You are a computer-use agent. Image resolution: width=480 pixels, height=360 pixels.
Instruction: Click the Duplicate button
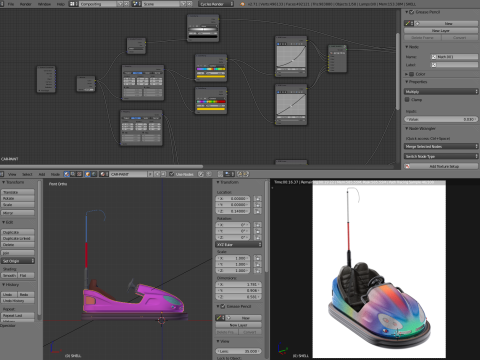(18, 232)
